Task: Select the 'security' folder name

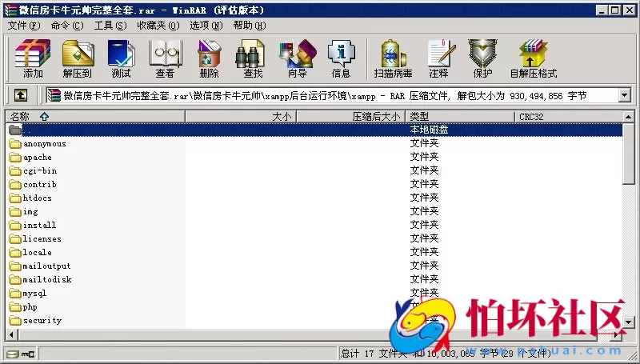Action: coord(42,320)
